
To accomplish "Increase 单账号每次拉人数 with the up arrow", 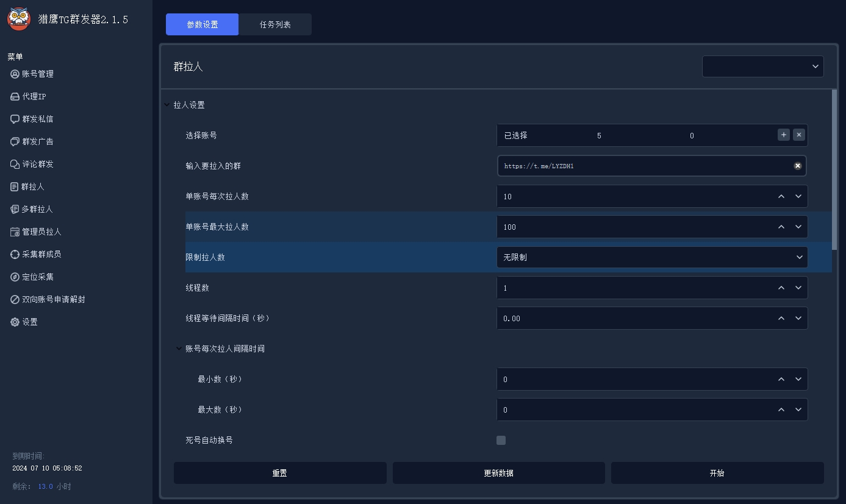I will (781, 196).
